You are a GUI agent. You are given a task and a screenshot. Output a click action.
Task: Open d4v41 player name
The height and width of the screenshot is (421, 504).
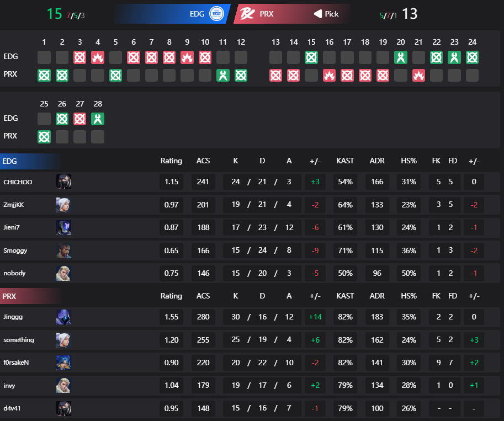pyautogui.click(x=12, y=408)
